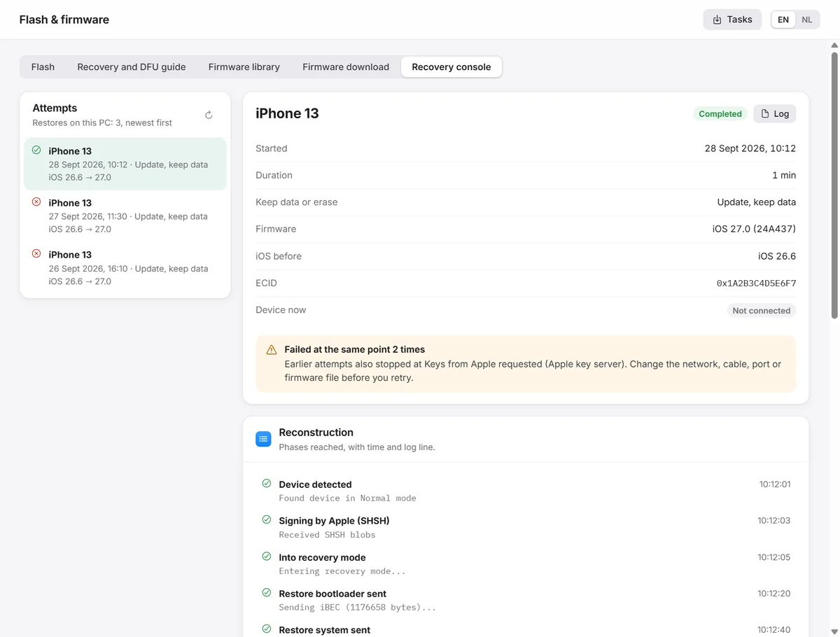Click the firmware value iOS 27.0 (24A437)
This screenshot has width=840, height=637.
(x=754, y=229)
